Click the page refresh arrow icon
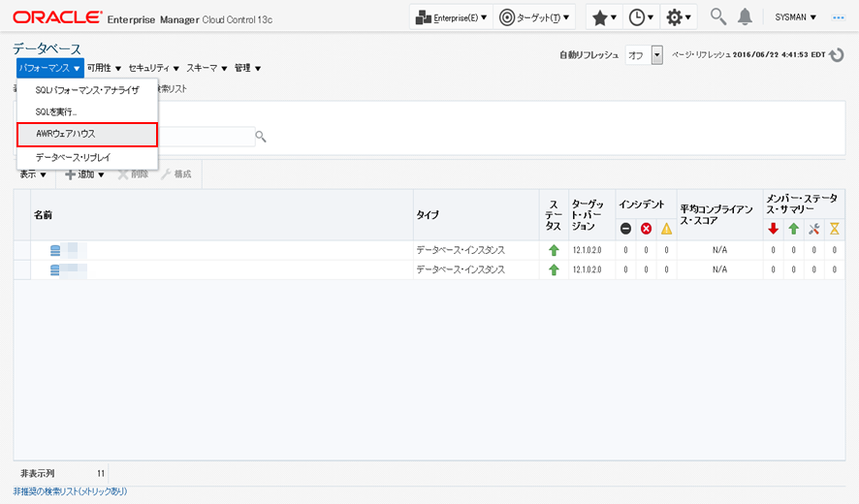This screenshot has width=859, height=504. tap(837, 55)
